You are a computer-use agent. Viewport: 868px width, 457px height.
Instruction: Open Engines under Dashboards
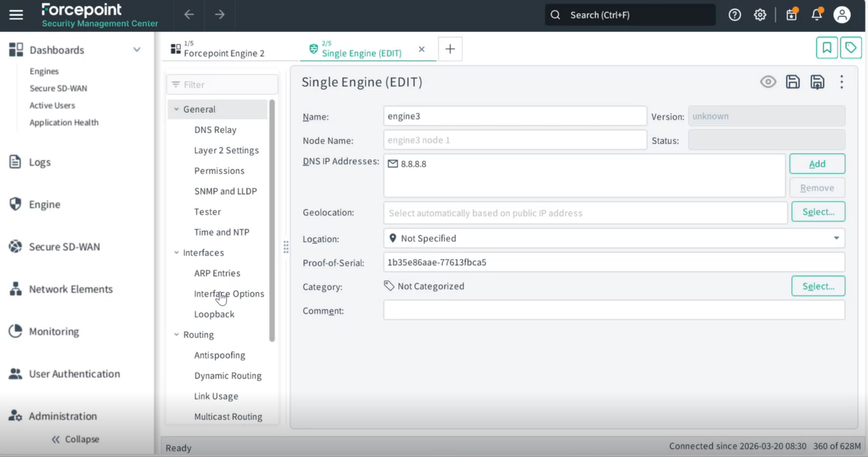pyautogui.click(x=44, y=71)
